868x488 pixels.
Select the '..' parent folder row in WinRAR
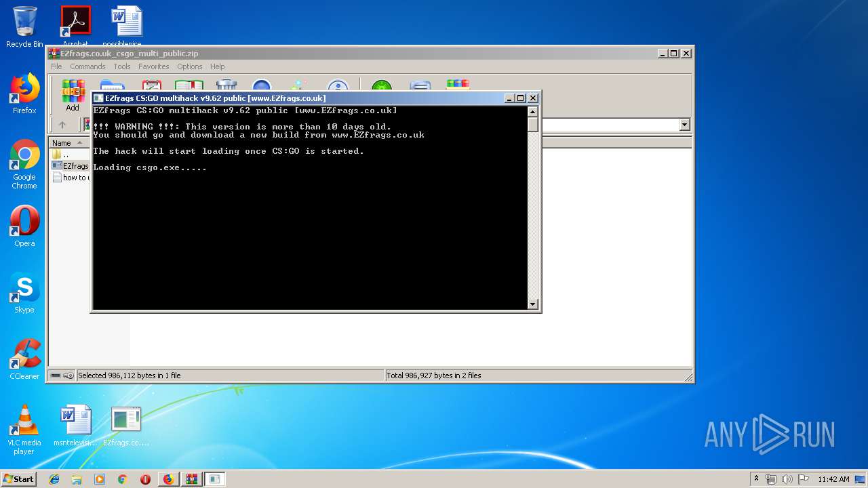[x=71, y=155]
